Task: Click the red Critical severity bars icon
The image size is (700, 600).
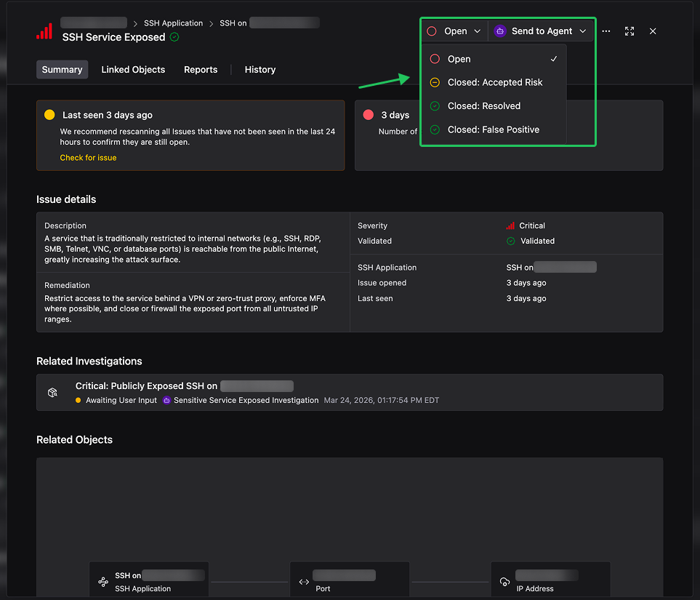Action: pyautogui.click(x=511, y=225)
